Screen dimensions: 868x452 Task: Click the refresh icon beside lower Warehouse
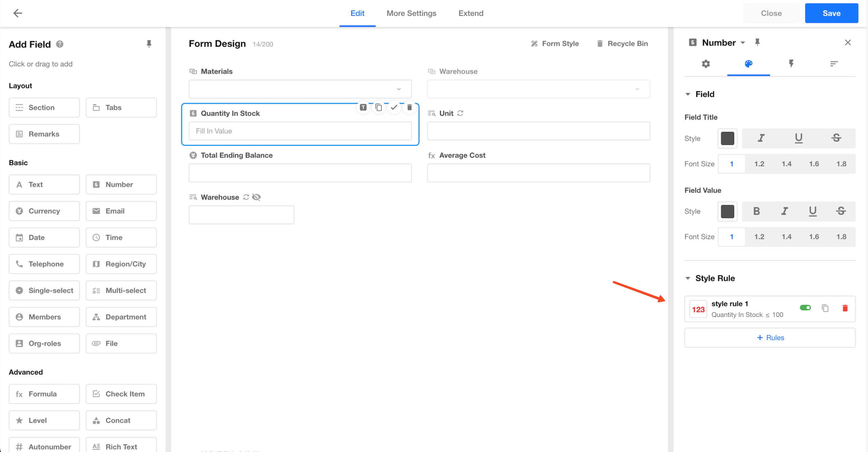(246, 197)
